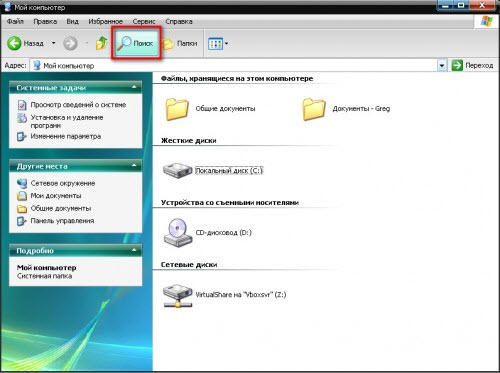This screenshot has height=373, width=500.
Task: Collapse the Подробно details panel
Action: (x=134, y=250)
